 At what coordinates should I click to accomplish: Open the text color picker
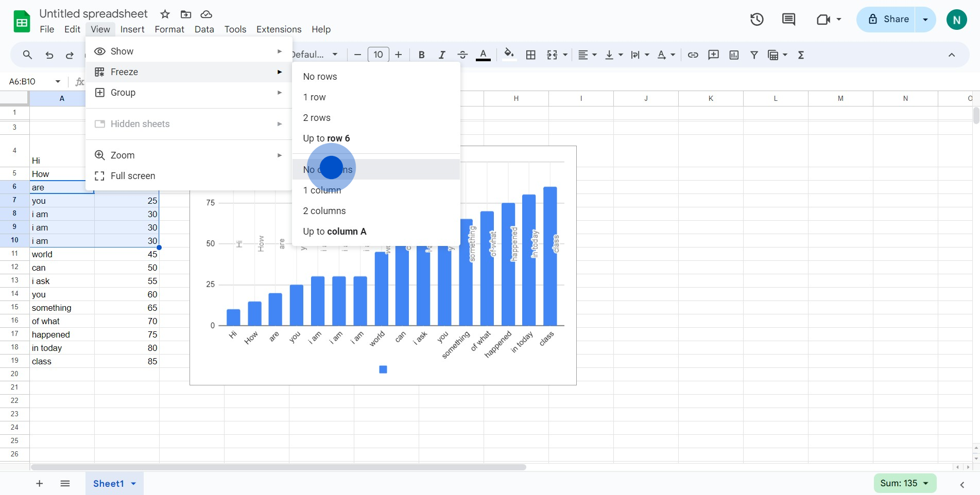point(483,55)
